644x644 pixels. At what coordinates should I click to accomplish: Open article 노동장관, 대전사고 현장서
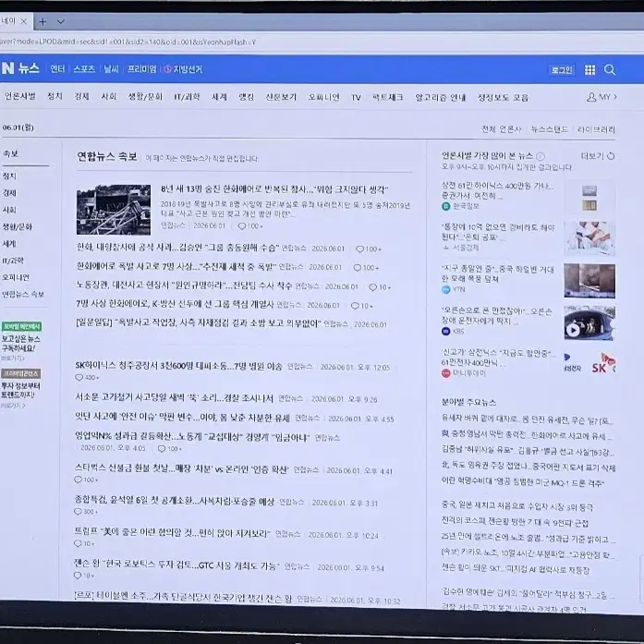pos(184,285)
